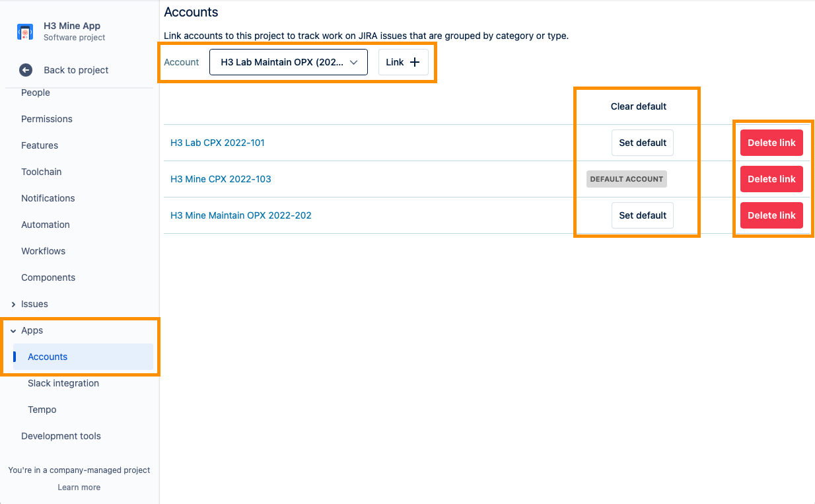815x504 pixels.
Task: Delete link for H3 Mine Maintain OPX 2022-202
Action: click(x=771, y=215)
